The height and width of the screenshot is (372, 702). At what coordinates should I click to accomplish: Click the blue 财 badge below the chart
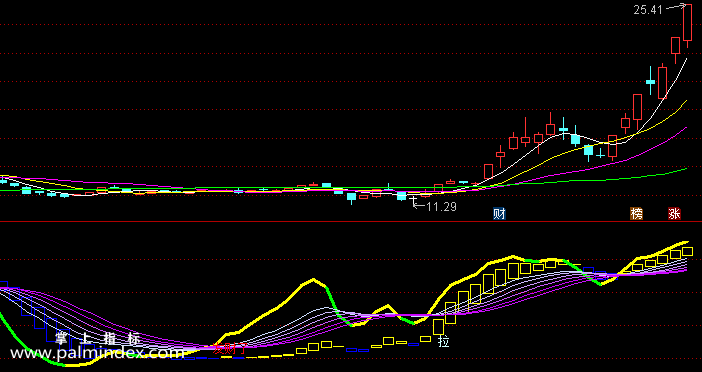coord(499,214)
